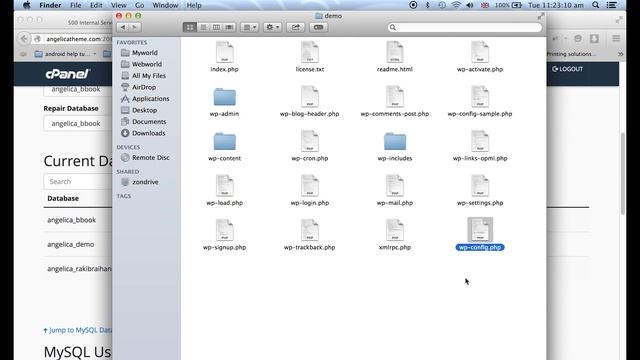Viewport: 640px width, 360px height.
Task: Open the Repair Database dropdown in cPanel
Action: click(x=78, y=123)
